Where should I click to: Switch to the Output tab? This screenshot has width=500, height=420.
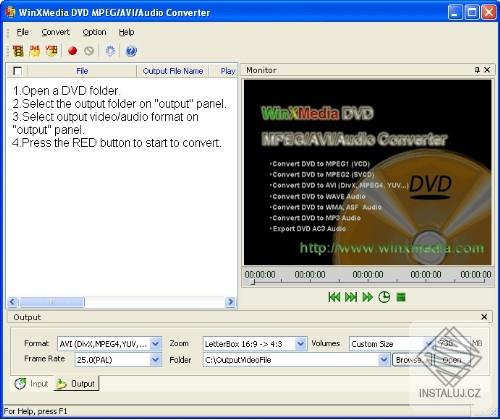pyautogui.click(x=76, y=384)
